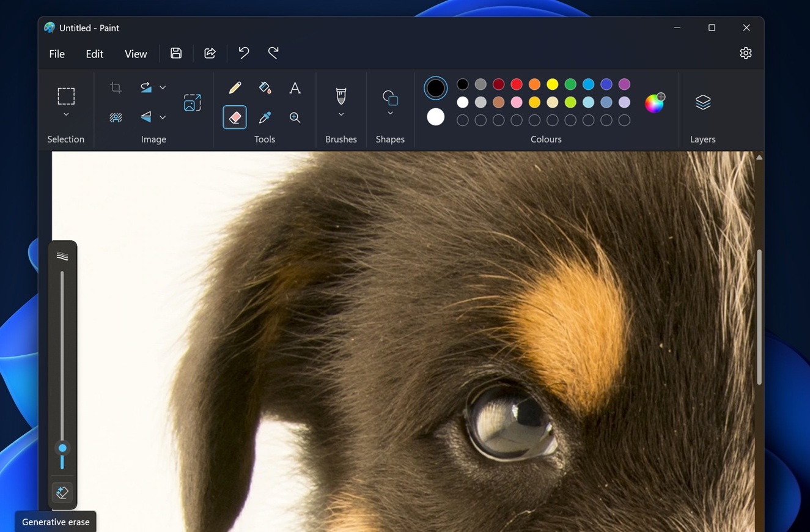Viewport: 810px width, 532px height.
Task: Open the Layers panel
Action: point(702,102)
